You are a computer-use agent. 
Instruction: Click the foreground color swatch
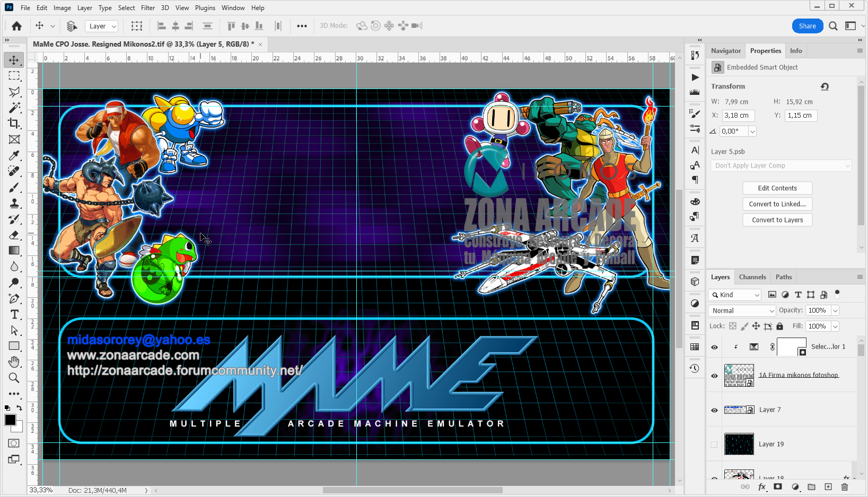coord(10,420)
